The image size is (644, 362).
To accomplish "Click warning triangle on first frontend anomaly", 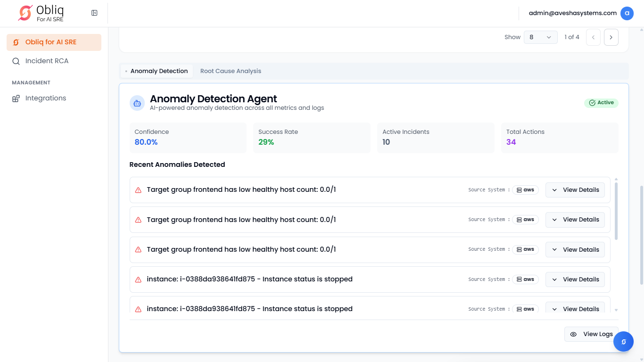I will pos(138,190).
